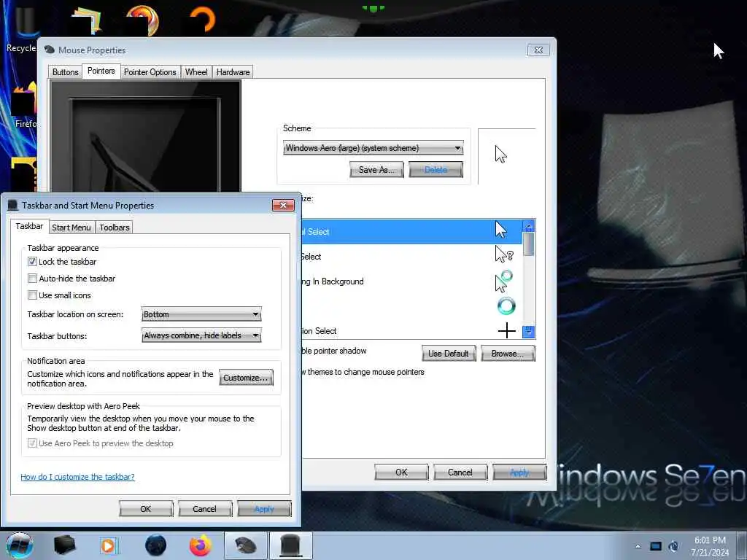Open the dark globe taskbar icon
Screen dimensions: 747x560
[155, 545]
